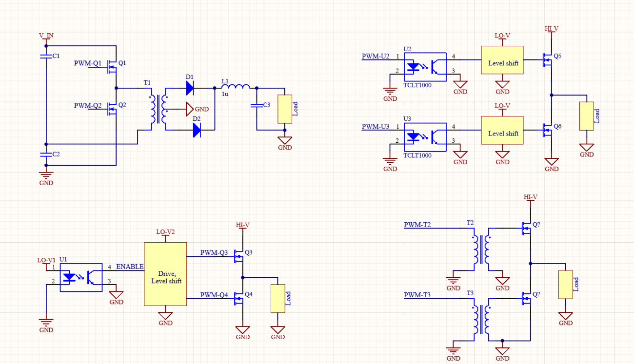Click the Load block beside Q4
This screenshot has height=364, width=634.
278,298
